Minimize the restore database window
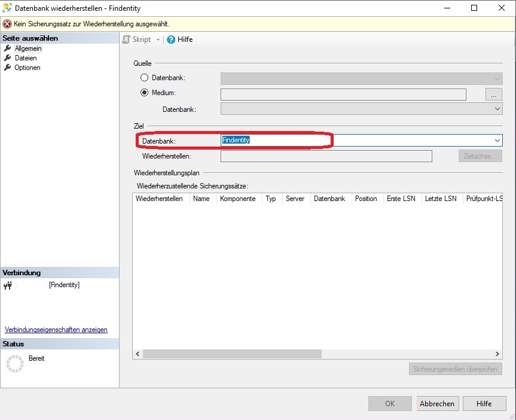 (x=447, y=8)
